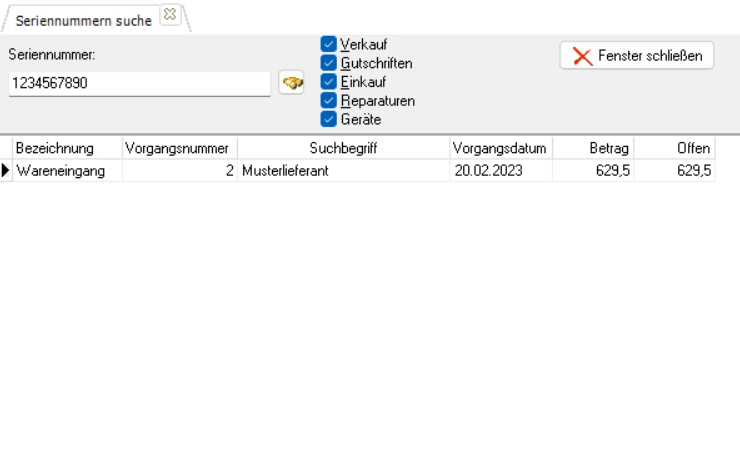Focus the Seriennummer input field
This screenshot has width=740, height=450.
pyautogui.click(x=140, y=83)
